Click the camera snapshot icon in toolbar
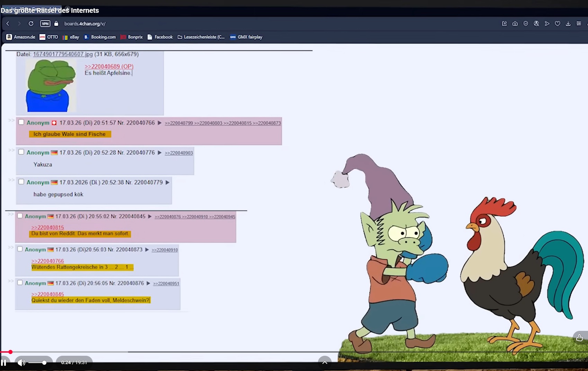Viewport: 588px width, 371px height. point(515,24)
